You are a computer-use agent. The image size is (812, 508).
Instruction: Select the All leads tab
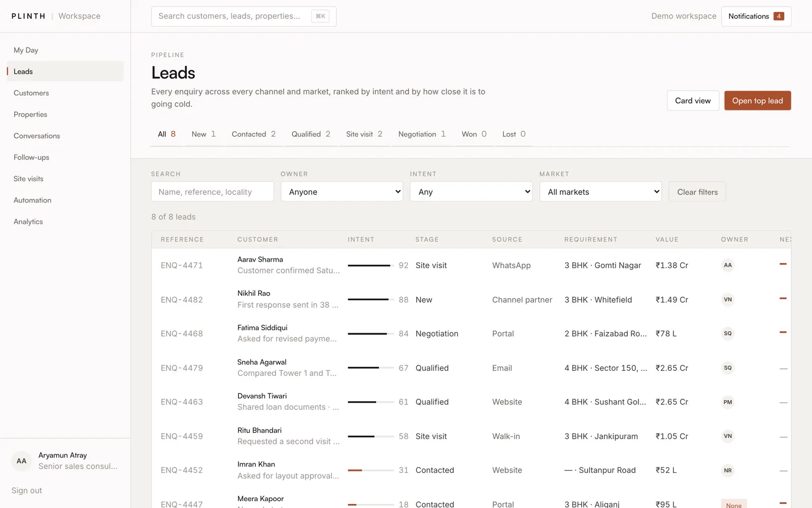166,134
